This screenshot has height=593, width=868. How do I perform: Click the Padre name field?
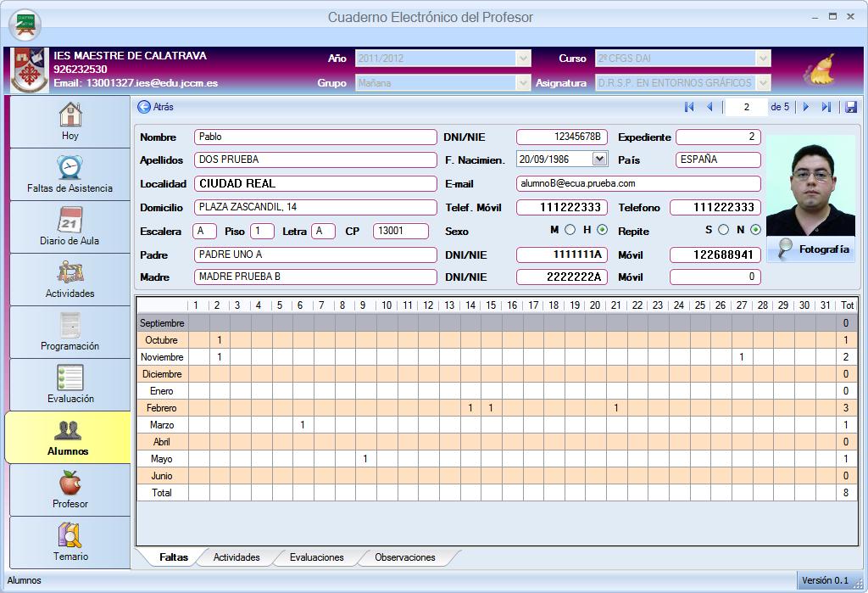[x=315, y=255]
